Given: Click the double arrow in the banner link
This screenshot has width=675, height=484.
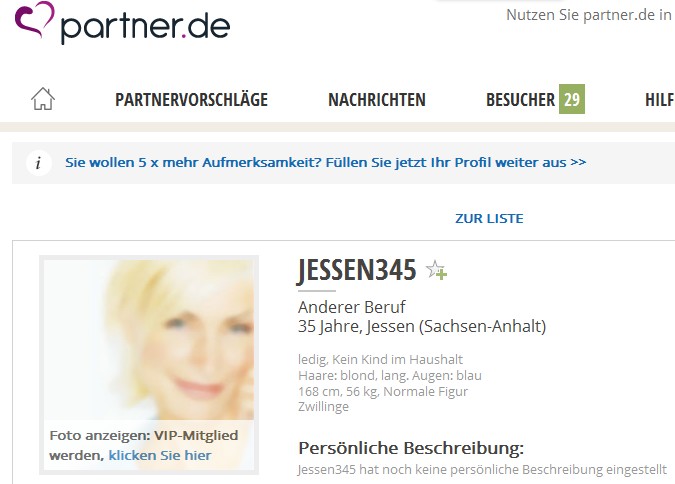Looking at the screenshot, I should pos(578,162).
